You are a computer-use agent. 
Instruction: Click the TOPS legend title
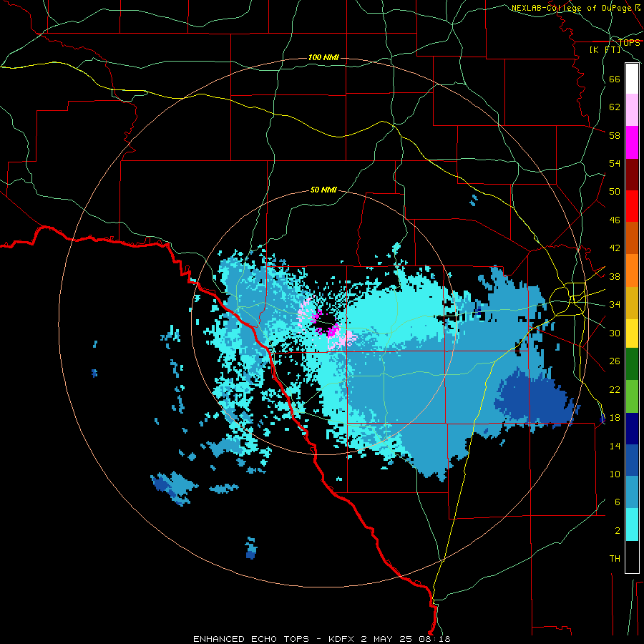[x=629, y=43]
